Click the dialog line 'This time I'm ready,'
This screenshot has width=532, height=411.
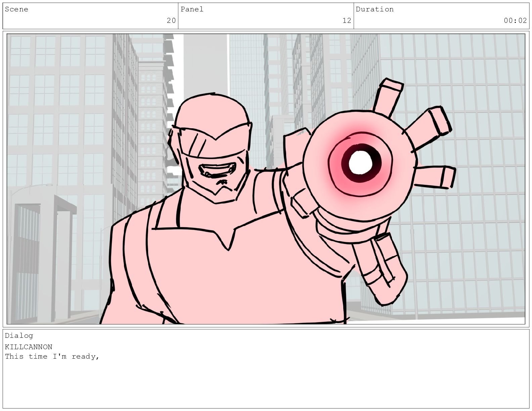coord(52,356)
